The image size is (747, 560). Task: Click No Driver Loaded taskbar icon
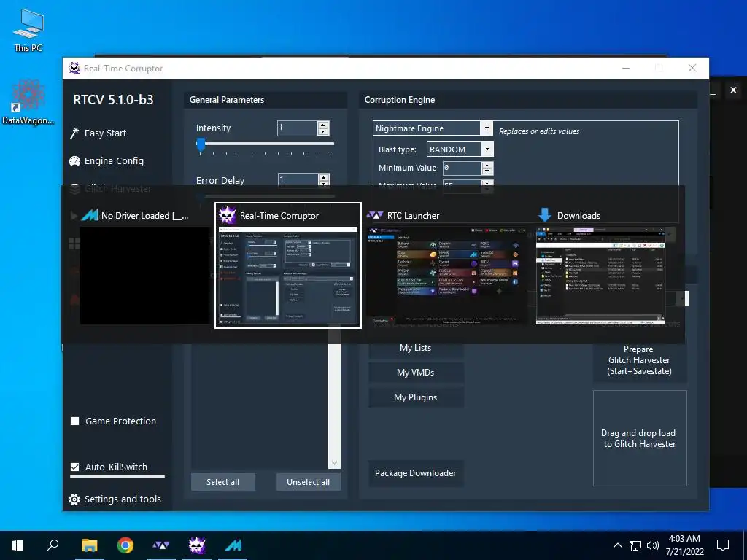click(x=233, y=545)
